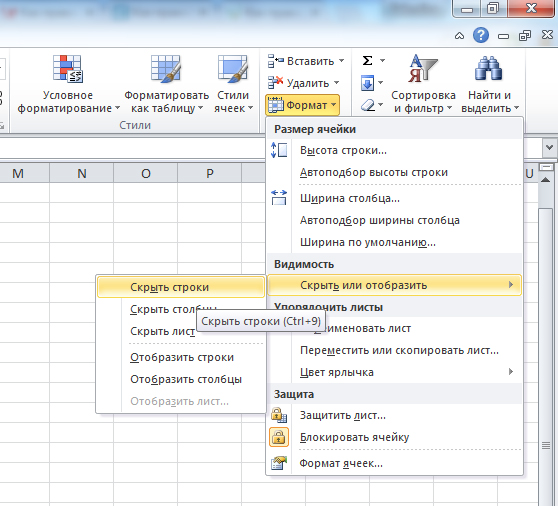The image size is (558, 506).
Task: Click the Fill down arrow icon
Action: coord(367,83)
